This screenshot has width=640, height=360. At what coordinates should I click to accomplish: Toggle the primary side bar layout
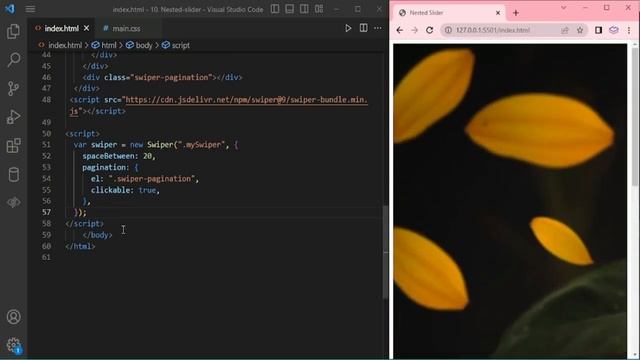pyautogui.click(x=275, y=9)
